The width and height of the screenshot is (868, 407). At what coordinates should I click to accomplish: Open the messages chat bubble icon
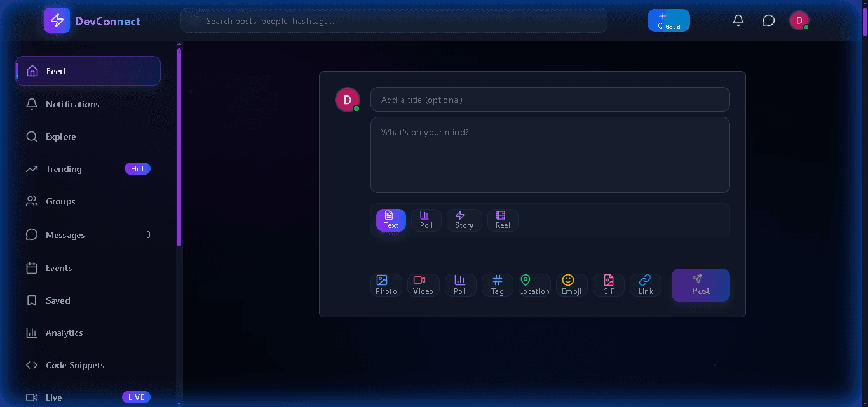point(768,20)
